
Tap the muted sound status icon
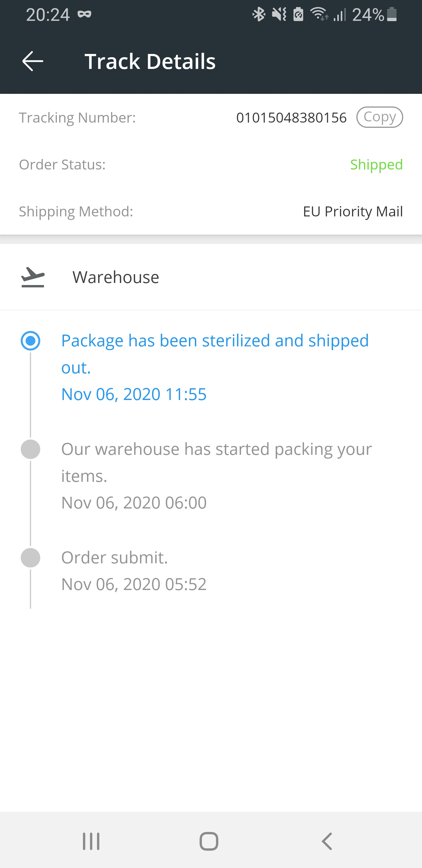click(x=279, y=14)
